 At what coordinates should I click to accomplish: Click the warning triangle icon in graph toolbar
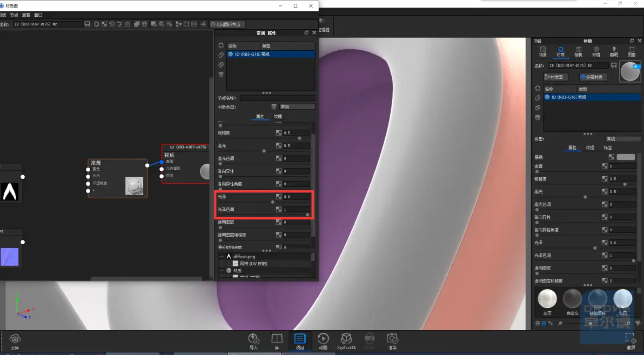(x=128, y=24)
